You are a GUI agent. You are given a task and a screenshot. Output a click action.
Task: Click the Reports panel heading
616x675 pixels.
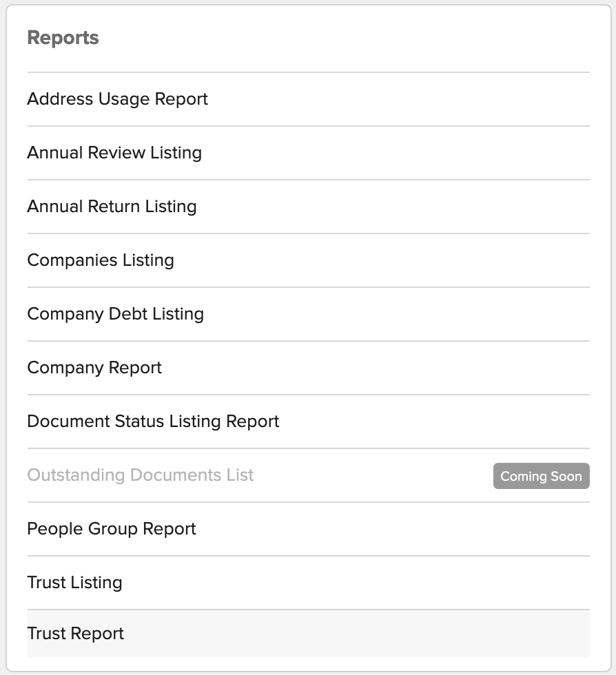(x=63, y=38)
